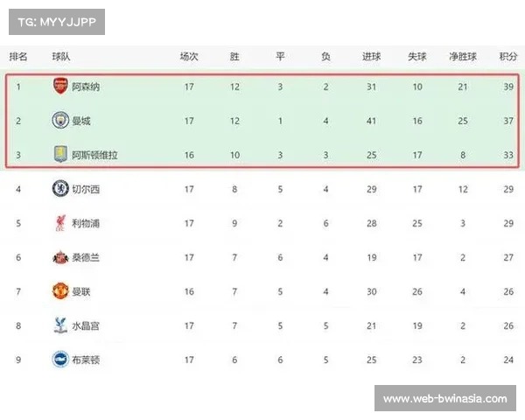Click the Sunderland club badge
The image size is (525, 420).
point(60,257)
